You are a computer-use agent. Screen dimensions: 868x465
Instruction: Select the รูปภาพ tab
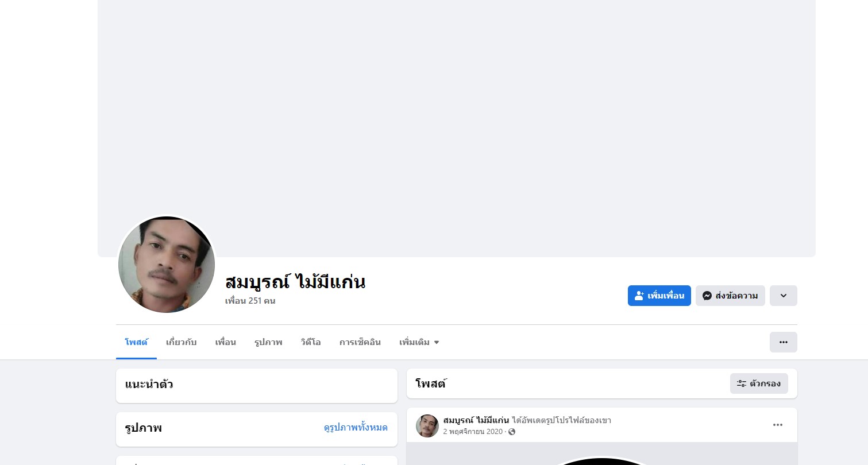268,342
